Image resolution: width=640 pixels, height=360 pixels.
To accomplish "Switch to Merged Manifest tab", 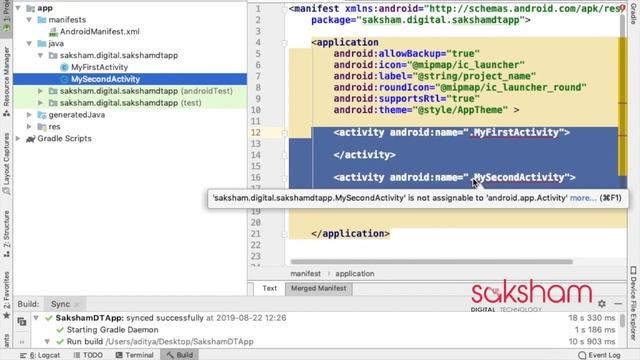I will click(318, 288).
